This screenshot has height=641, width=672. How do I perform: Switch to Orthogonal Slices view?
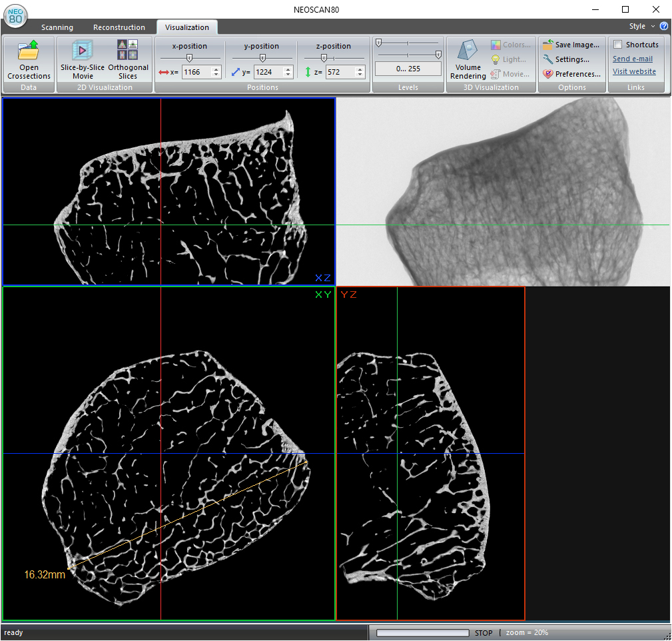(128, 51)
